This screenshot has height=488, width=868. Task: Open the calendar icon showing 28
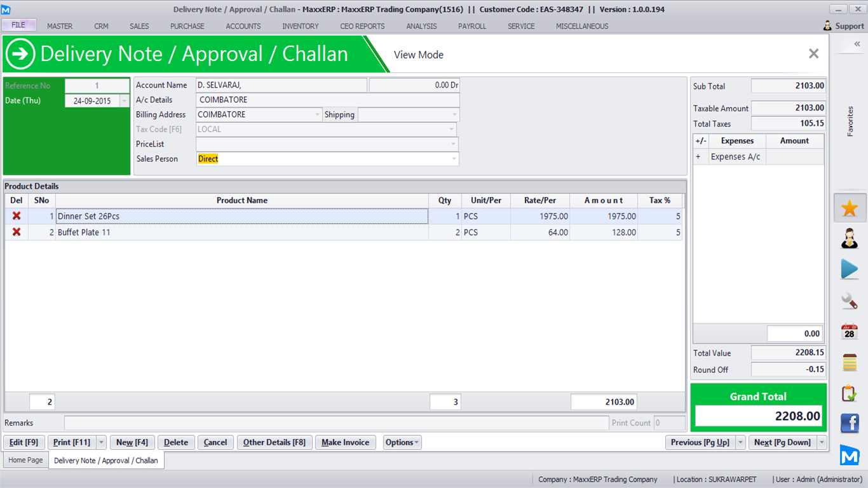pos(850,332)
